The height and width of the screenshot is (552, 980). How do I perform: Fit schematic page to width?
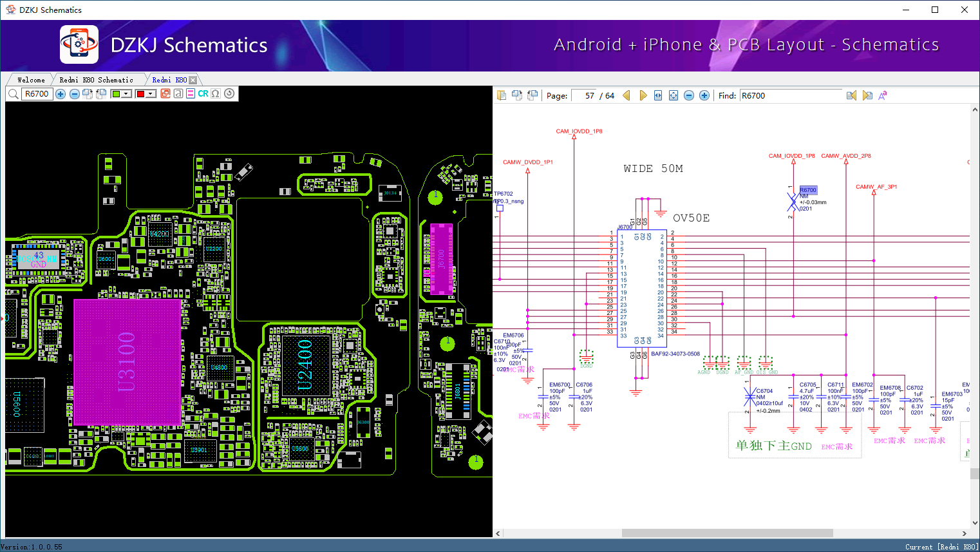(x=658, y=95)
